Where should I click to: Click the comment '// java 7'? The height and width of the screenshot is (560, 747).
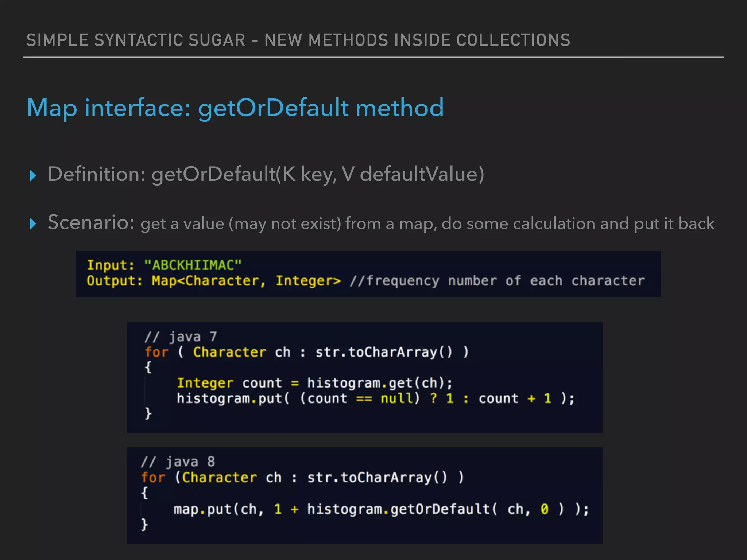181,337
